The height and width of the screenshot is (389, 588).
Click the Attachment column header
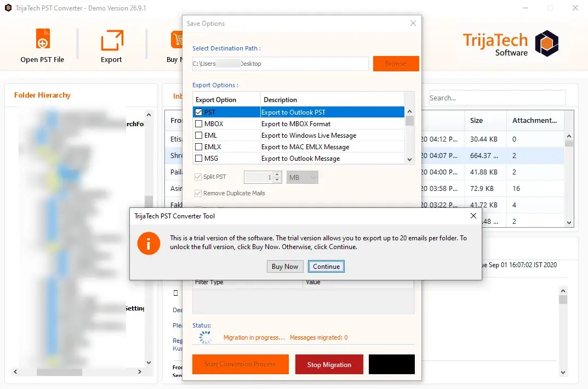point(535,121)
